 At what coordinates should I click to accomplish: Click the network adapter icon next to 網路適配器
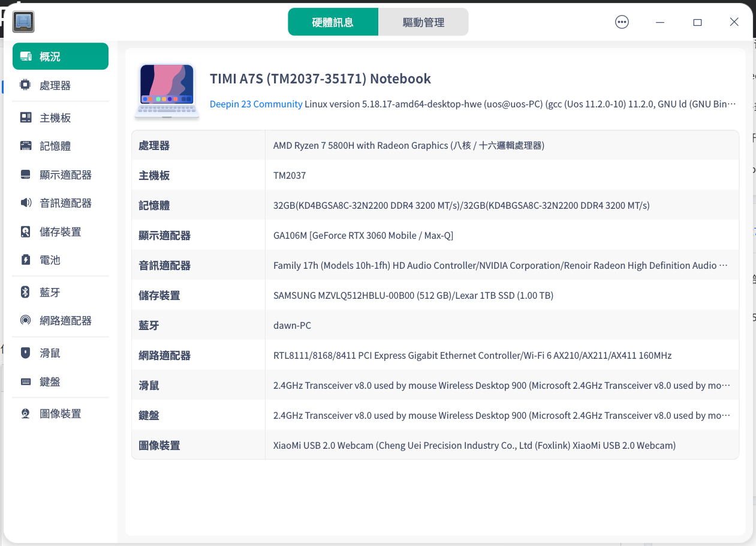click(25, 320)
